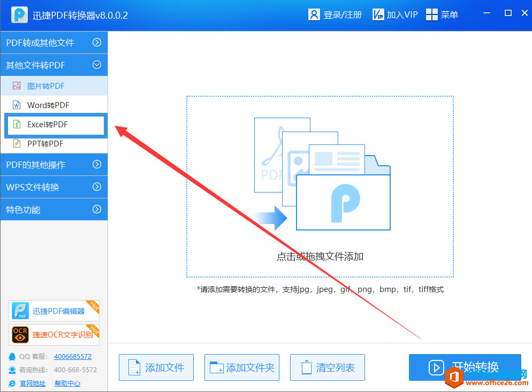
Task: Click the Word转PDF document icon
Action: tap(17, 105)
